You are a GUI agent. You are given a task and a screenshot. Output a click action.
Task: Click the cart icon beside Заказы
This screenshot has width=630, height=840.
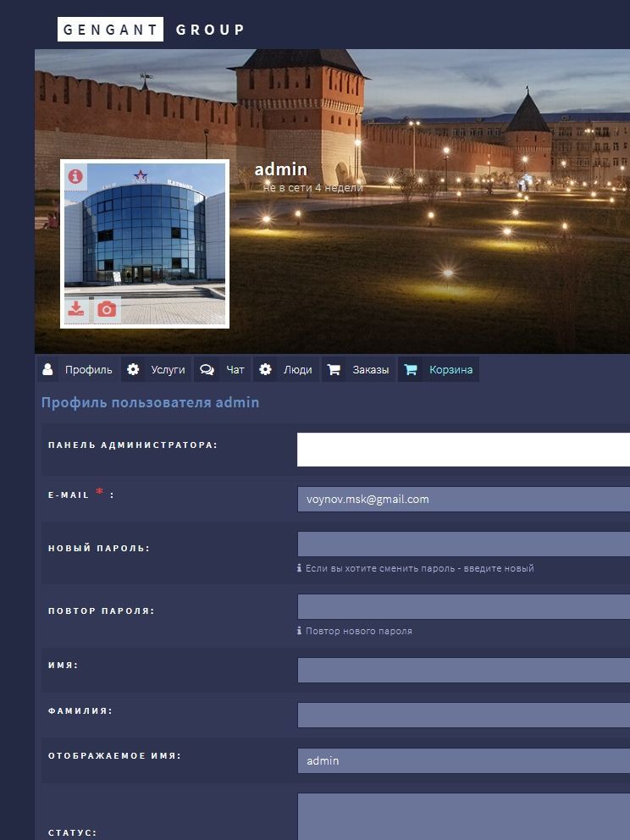click(334, 370)
